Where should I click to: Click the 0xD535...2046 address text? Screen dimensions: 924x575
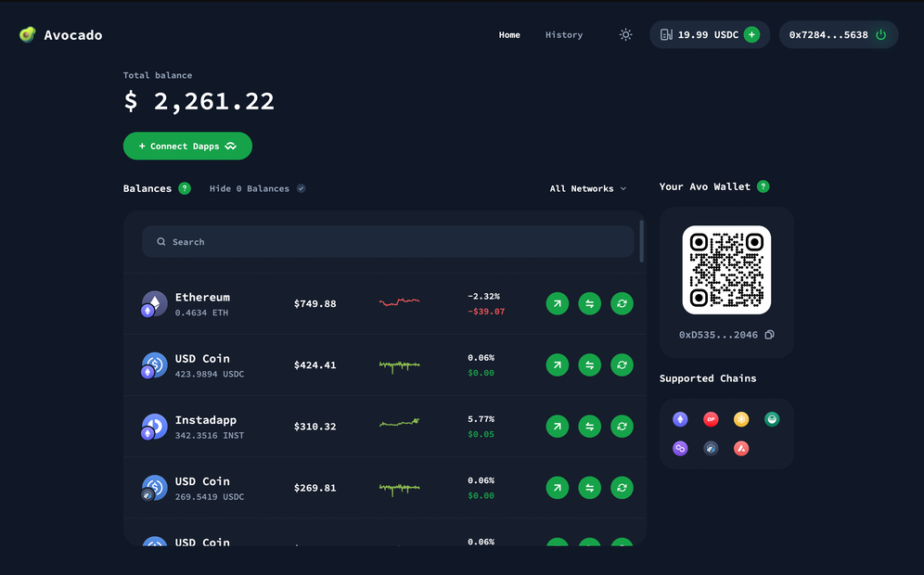point(718,335)
